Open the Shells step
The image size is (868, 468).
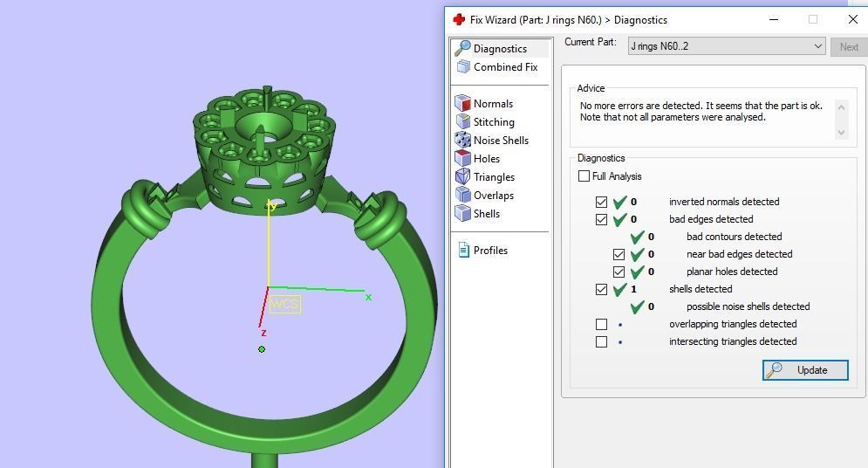(487, 213)
